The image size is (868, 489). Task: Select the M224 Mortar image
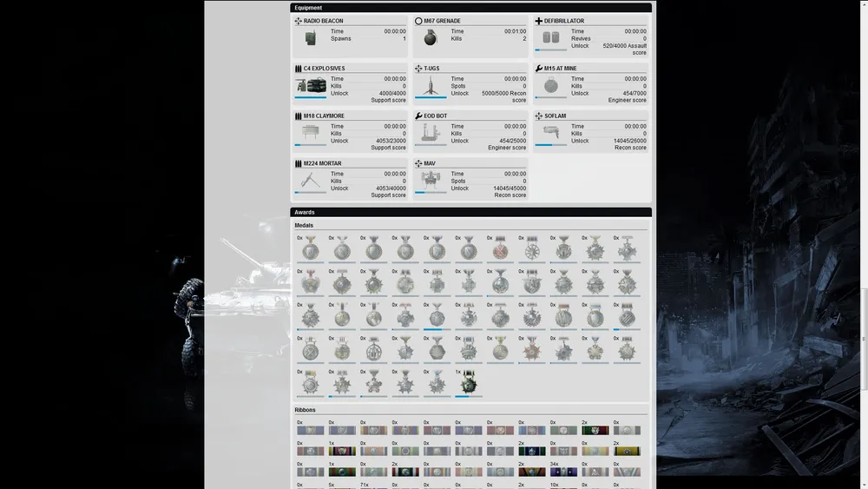pos(310,180)
